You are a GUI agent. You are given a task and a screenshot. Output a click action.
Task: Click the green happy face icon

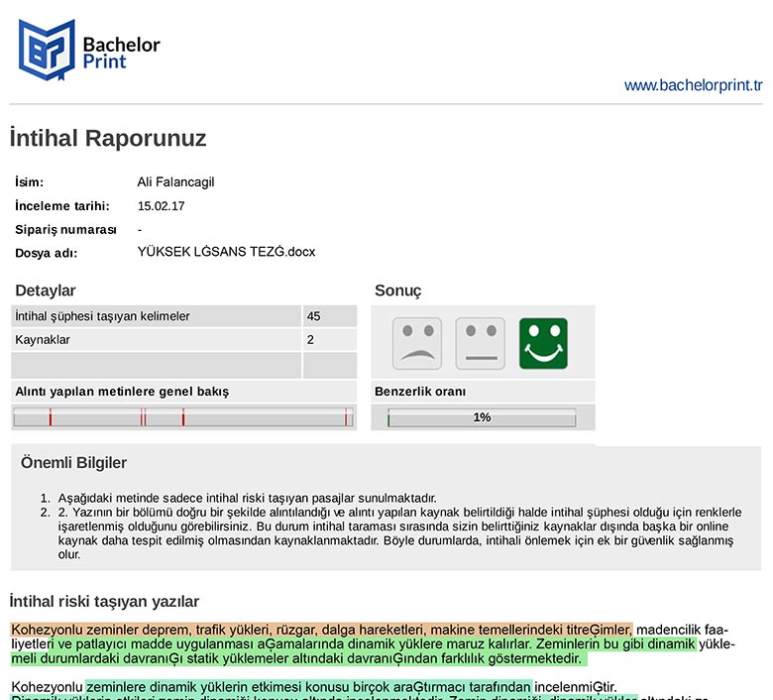[543, 344]
